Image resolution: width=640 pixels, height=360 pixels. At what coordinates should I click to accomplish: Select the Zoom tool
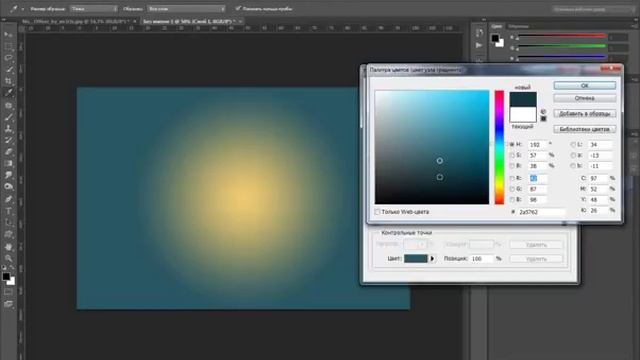pos(8,258)
